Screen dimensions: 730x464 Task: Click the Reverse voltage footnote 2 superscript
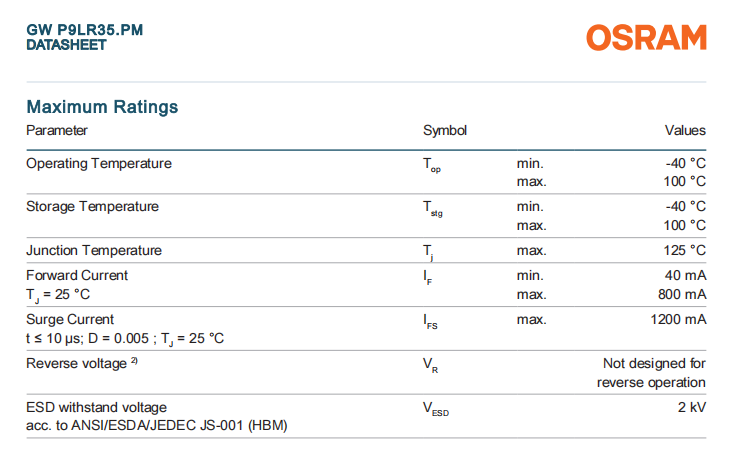coord(134,361)
